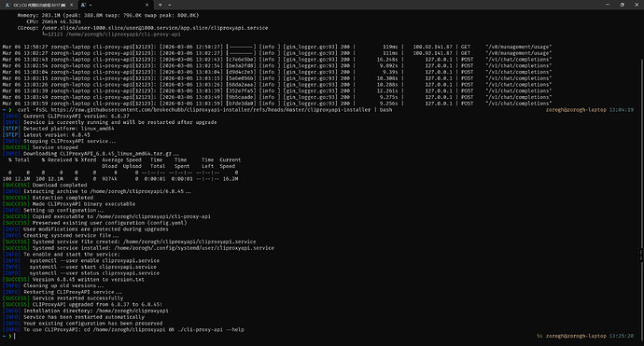Click 'Service stopped' success line
The image size is (644, 346).
click(x=40, y=147)
